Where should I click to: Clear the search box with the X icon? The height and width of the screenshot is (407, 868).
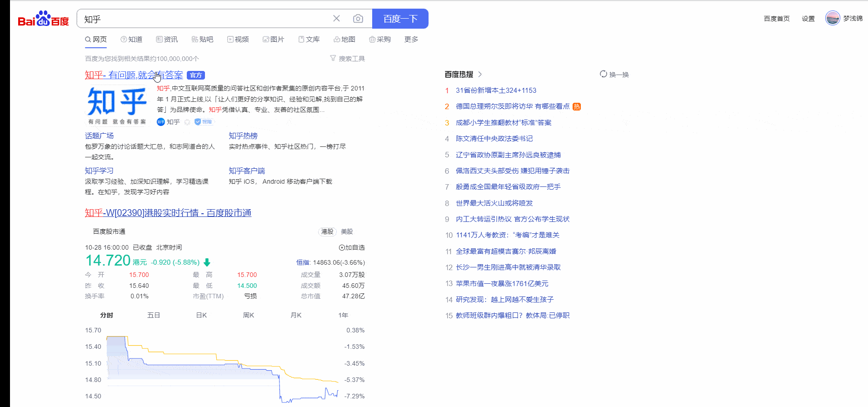336,19
